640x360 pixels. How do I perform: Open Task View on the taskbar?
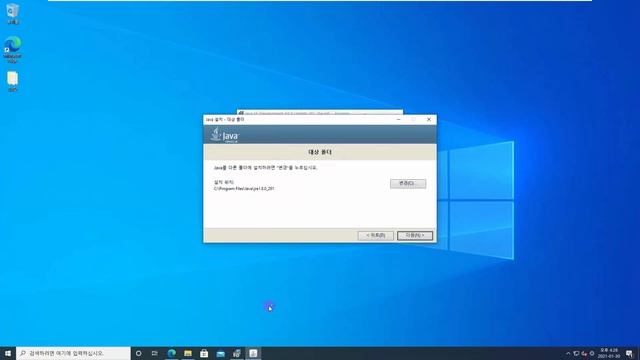pos(155,353)
